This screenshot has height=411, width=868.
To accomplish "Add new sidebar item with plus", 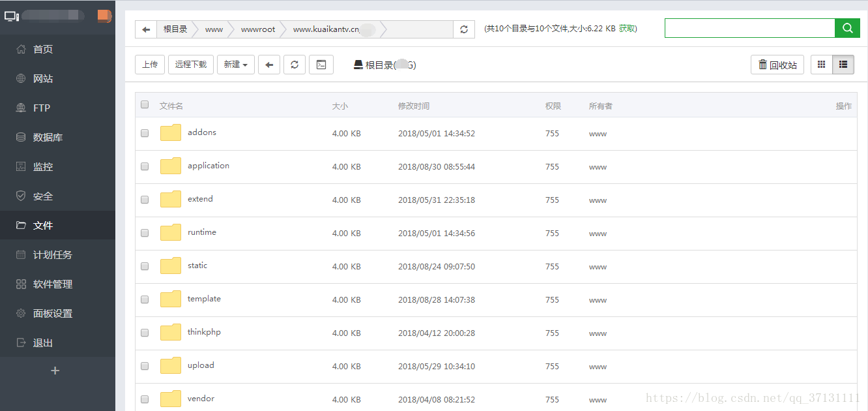I will 55,371.
